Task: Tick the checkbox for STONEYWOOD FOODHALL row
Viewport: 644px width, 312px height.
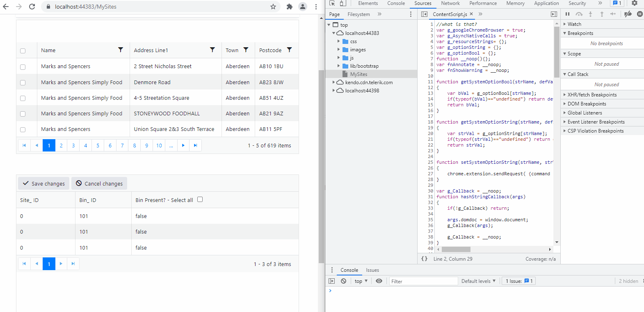Action: [x=23, y=114]
